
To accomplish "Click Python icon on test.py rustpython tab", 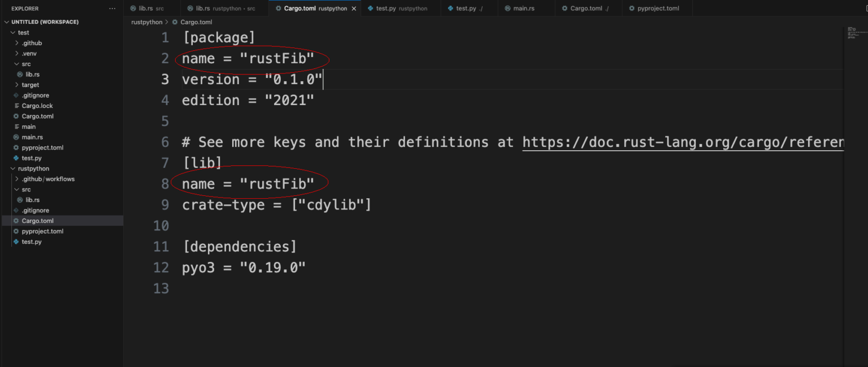I will pos(370,8).
